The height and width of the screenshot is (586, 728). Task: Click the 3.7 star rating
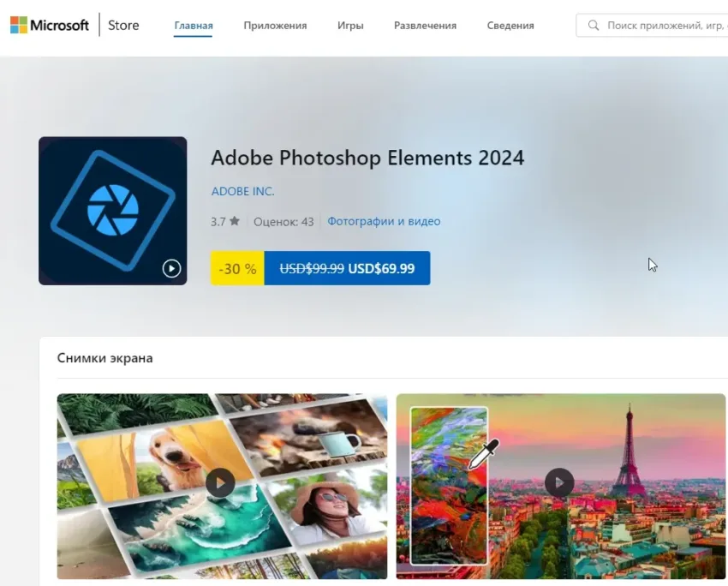tap(225, 222)
